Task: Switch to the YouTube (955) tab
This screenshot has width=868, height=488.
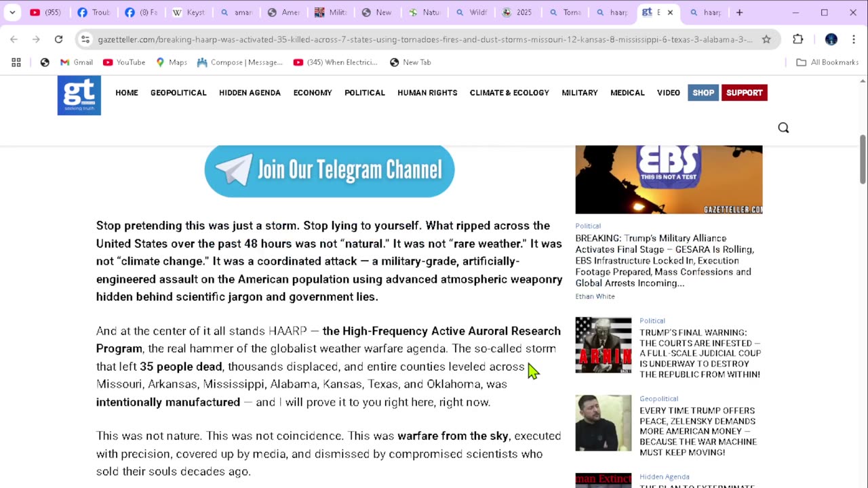Action: [x=46, y=12]
